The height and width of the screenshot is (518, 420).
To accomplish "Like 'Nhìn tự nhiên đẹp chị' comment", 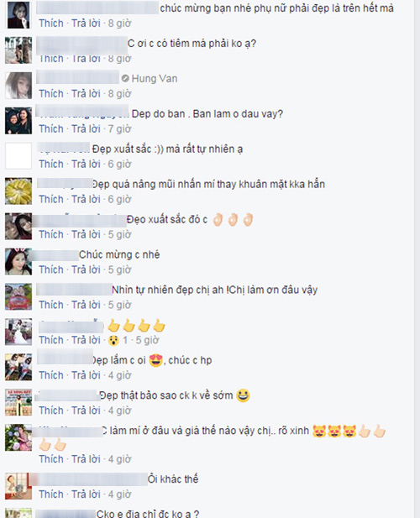I will tap(51, 305).
